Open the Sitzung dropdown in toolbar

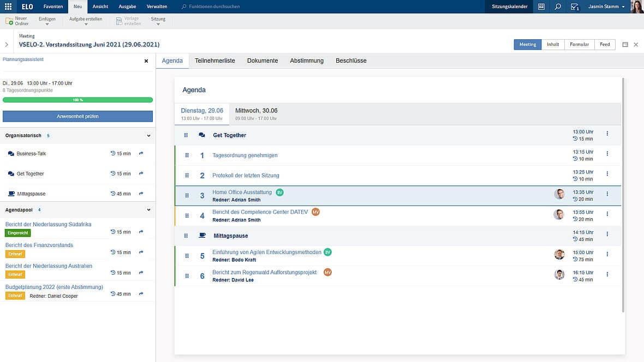click(x=158, y=21)
